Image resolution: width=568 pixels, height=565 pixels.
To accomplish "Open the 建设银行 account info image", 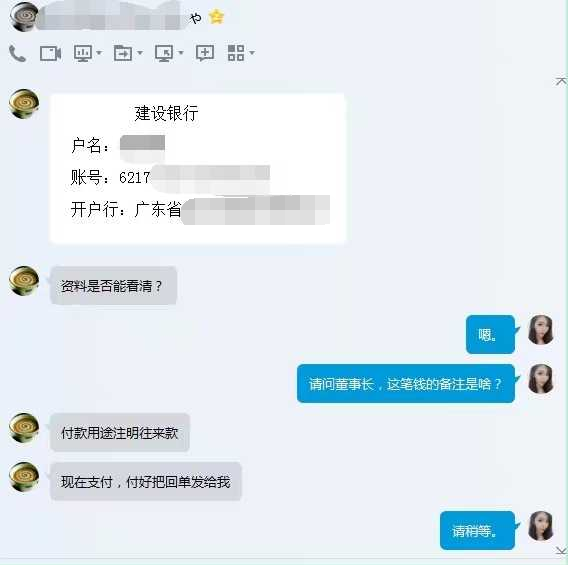I will point(198,169).
